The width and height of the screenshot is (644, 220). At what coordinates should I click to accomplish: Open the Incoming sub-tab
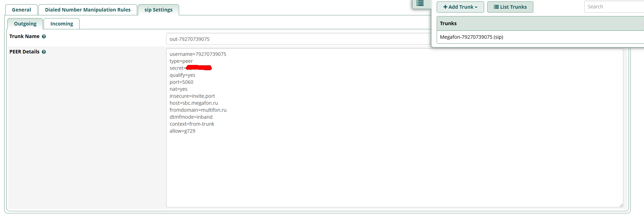[62, 24]
